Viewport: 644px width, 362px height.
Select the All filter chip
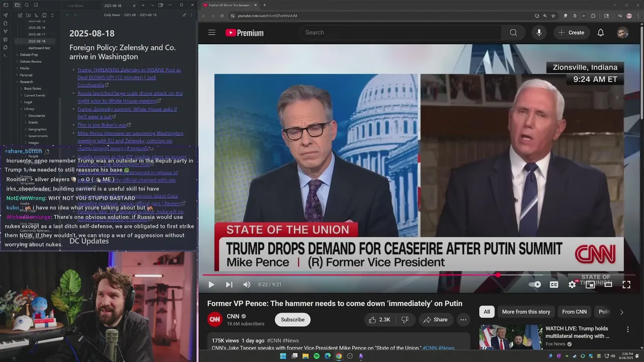tap(487, 312)
